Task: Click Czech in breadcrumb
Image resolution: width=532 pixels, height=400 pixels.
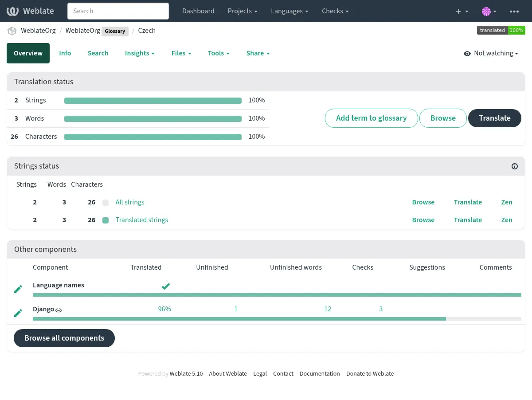Action: (x=147, y=31)
